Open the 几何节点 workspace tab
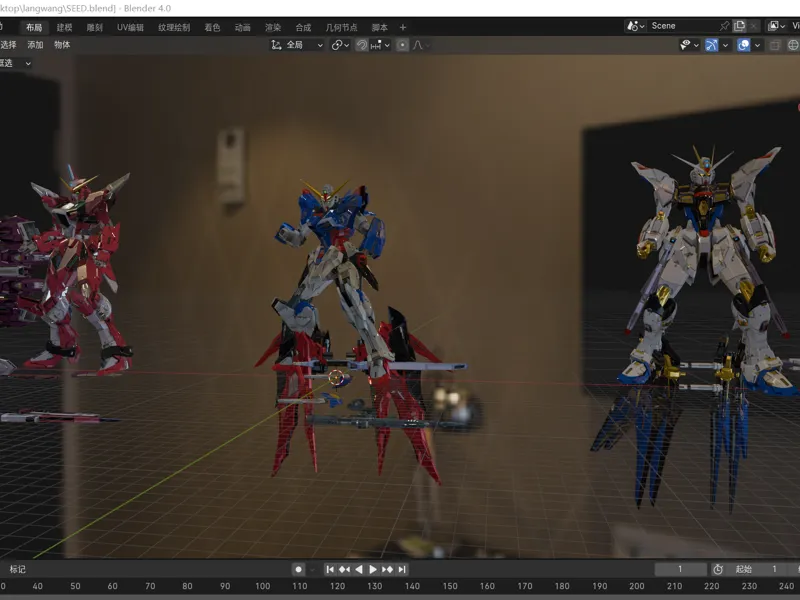 click(x=341, y=28)
